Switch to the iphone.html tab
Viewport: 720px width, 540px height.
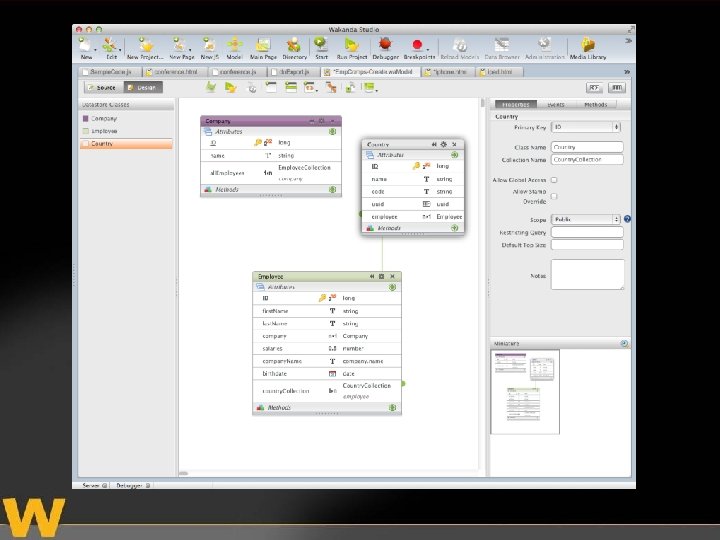click(x=449, y=72)
